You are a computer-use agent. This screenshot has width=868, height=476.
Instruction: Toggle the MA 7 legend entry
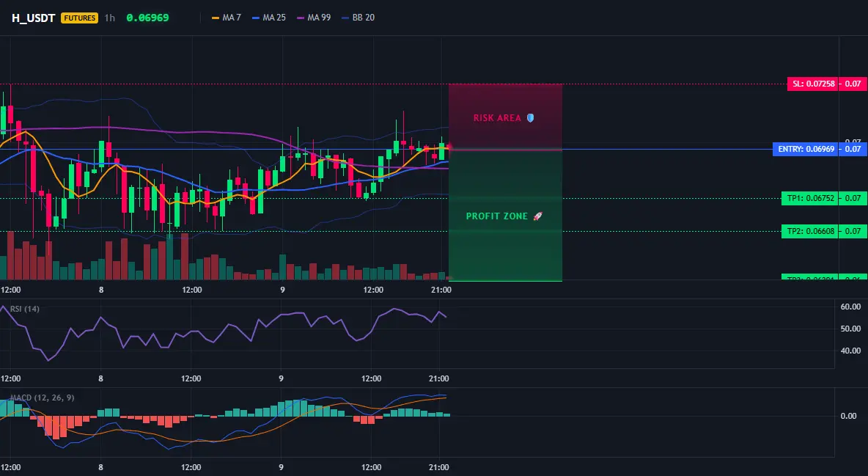coord(227,18)
